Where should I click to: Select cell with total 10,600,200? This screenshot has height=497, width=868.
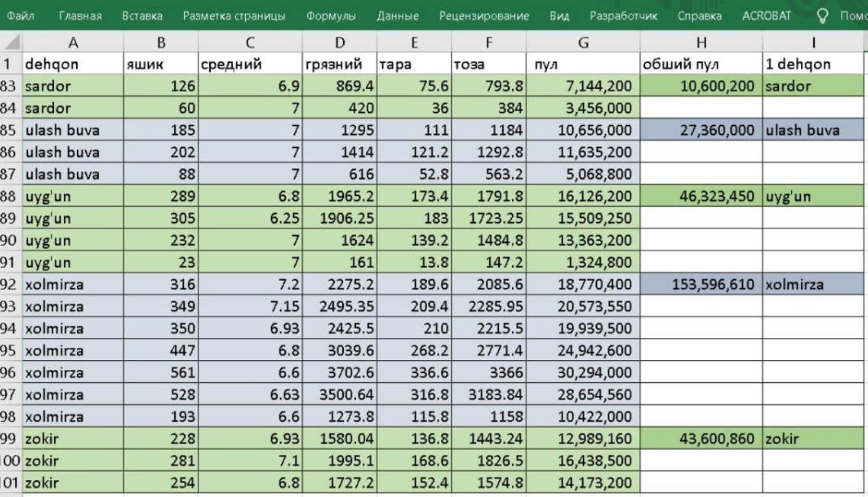tap(701, 86)
